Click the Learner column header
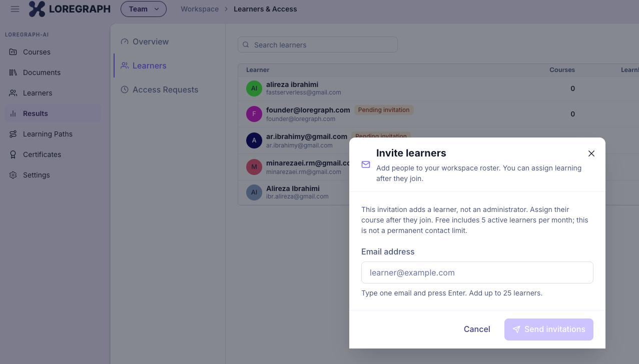Viewport: 639px width, 364px height. 258,70
